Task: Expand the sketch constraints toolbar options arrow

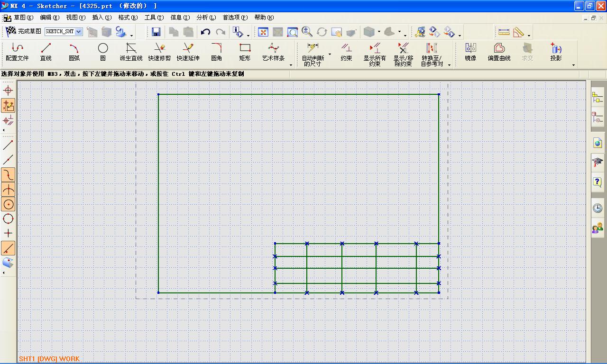Action: (449, 65)
